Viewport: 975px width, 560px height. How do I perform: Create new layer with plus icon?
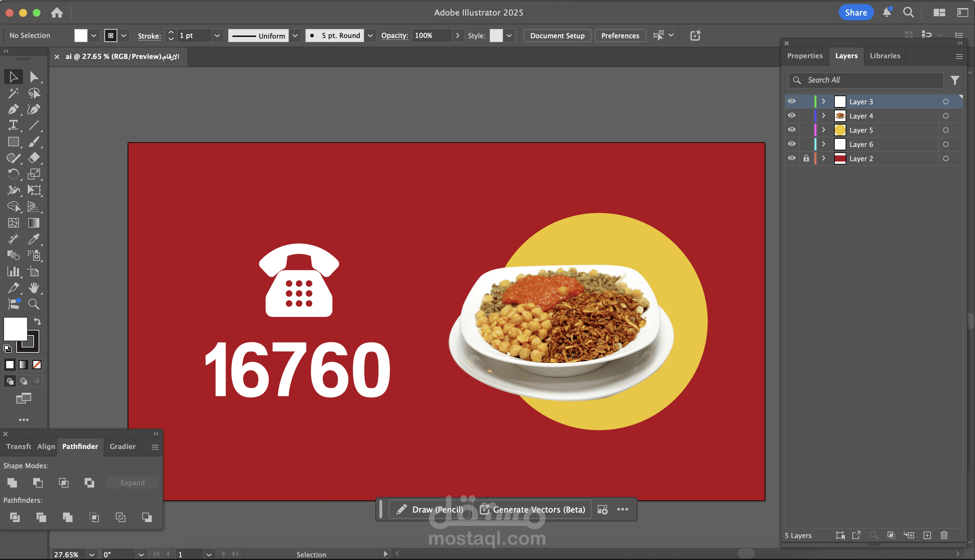point(927,535)
